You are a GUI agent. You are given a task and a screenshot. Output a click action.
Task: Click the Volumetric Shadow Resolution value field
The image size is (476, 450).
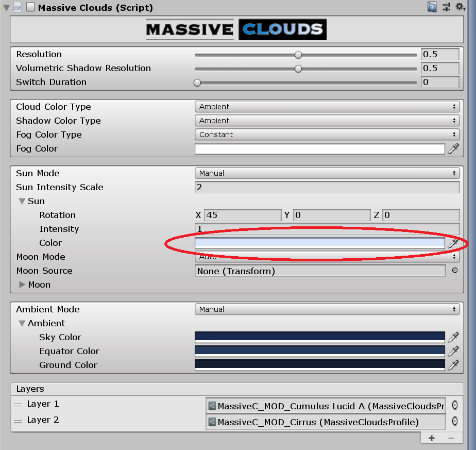coord(440,69)
